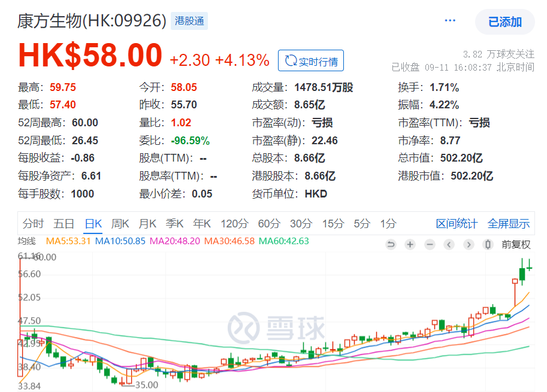The image size is (547, 392).
Task: Open the 前复权 adjustment dropdown
Action: click(x=516, y=245)
